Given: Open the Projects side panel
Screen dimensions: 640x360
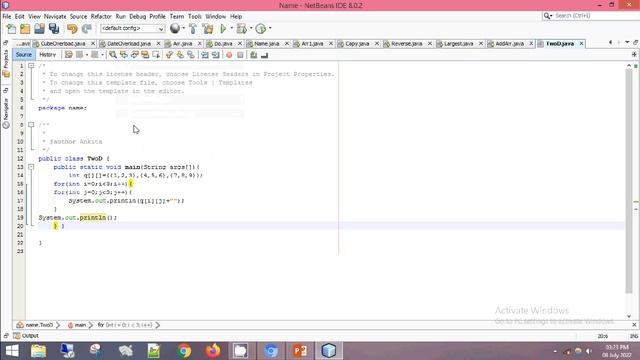Looking at the screenshot, I should (6, 63).
